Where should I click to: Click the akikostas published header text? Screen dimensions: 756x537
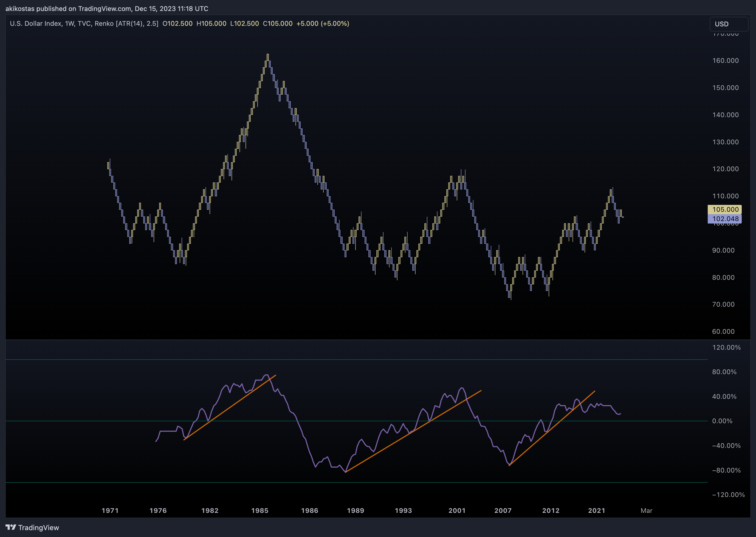[x=107, y=9]
